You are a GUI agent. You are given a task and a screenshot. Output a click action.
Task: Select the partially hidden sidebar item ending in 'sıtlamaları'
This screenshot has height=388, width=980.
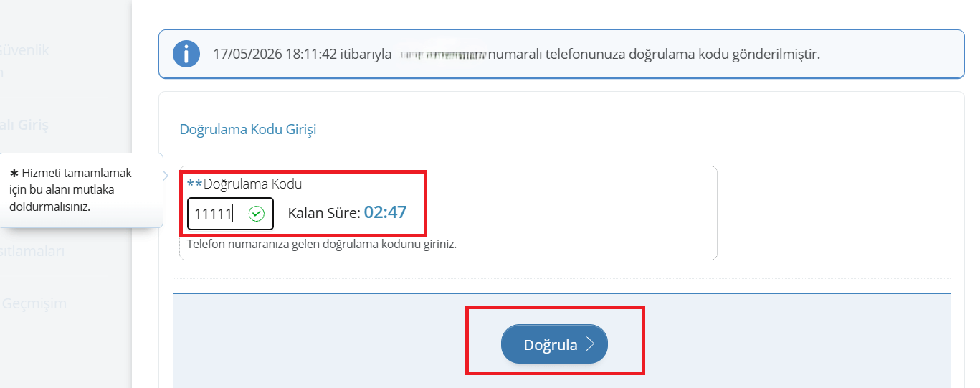tap(32, 251)
